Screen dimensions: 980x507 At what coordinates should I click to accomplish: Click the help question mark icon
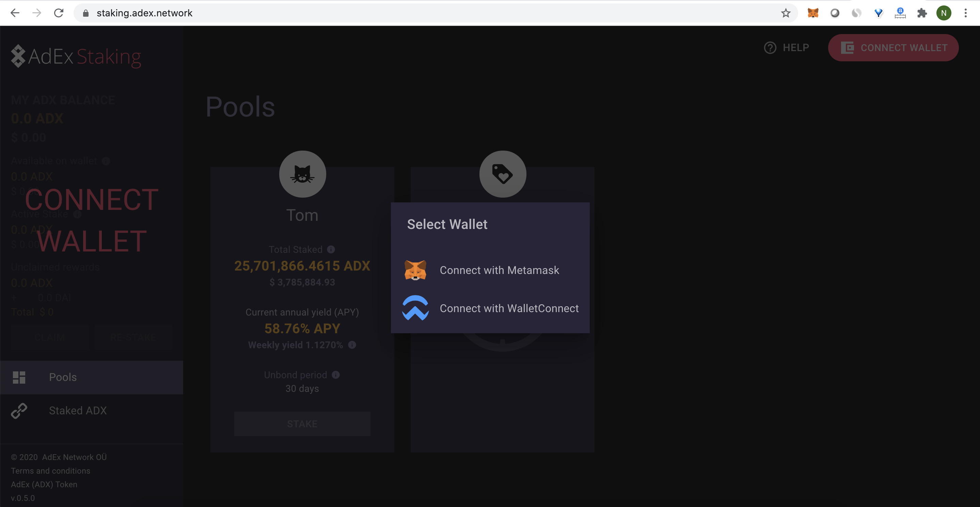tap(770, 48)
